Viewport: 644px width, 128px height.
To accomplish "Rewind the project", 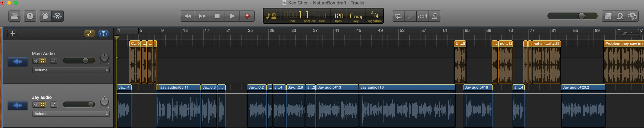I will point(187,16).
